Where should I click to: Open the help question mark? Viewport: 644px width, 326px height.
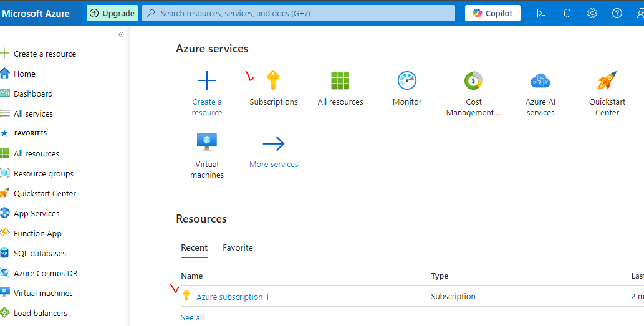tap(617, 13)
